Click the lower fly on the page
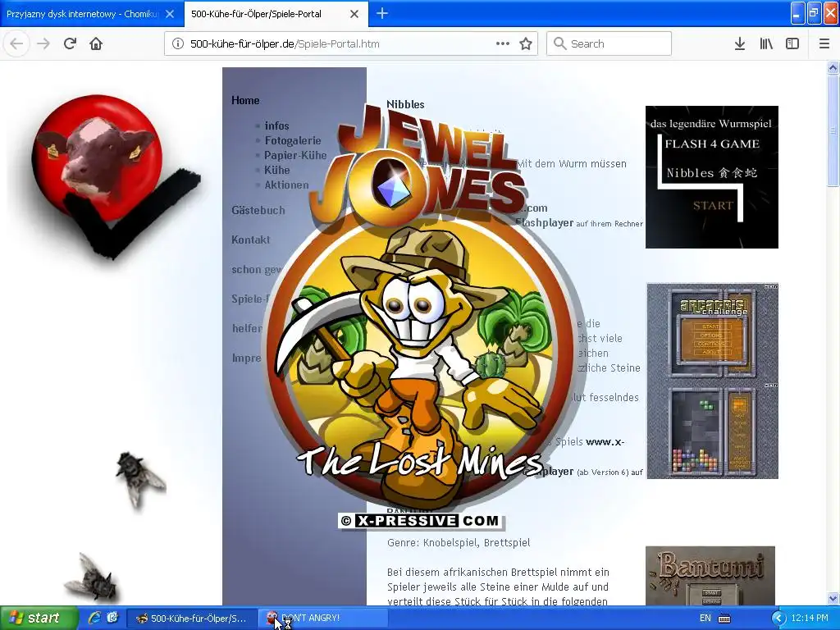 pos(91,577)
